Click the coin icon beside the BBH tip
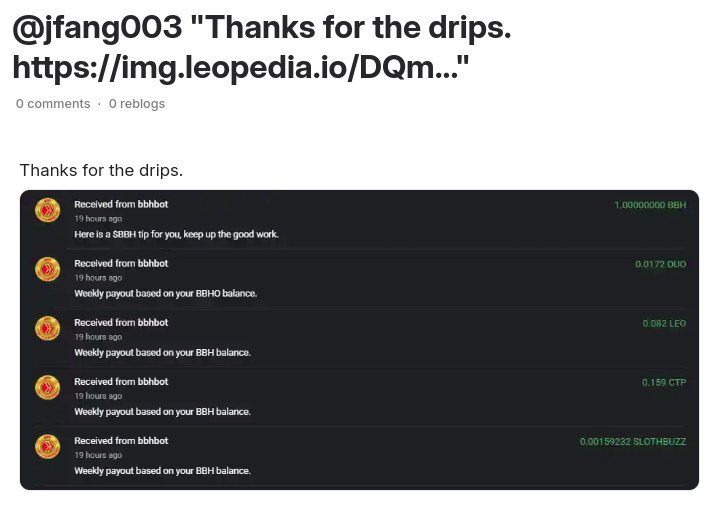717x512 pixels. click(x=48, y=210)
